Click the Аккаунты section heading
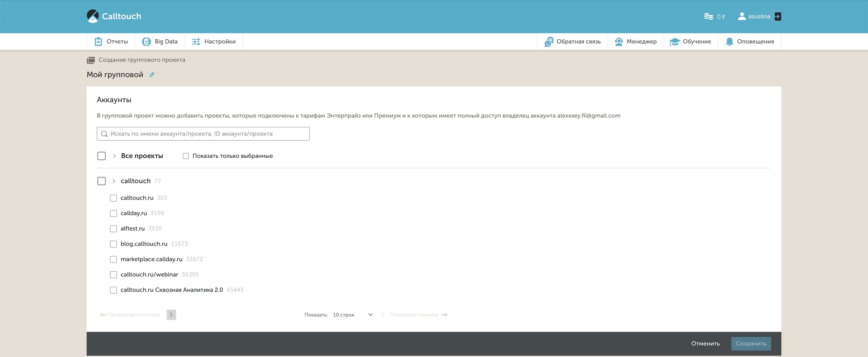This screenshot has height=357, width=868. [x=114, y=100]
